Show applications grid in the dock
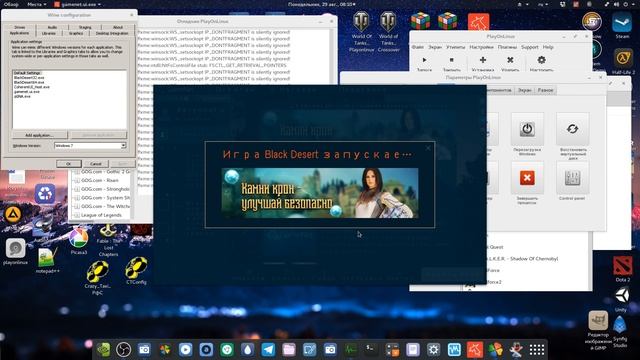Image resolution: width=640 pixels, height=360 pixels. 537,349
